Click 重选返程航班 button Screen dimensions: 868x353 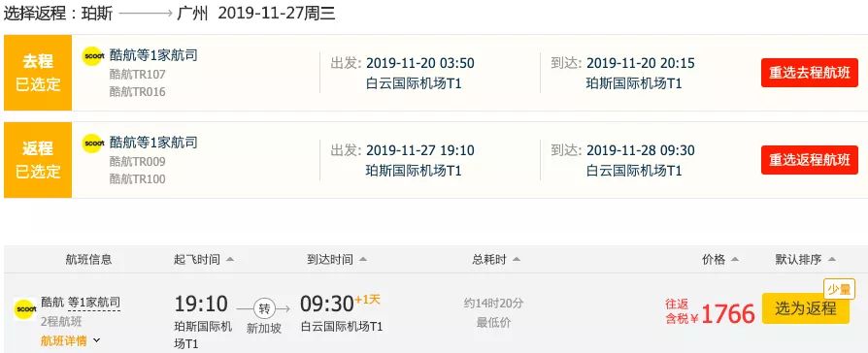tap(810, 160)
